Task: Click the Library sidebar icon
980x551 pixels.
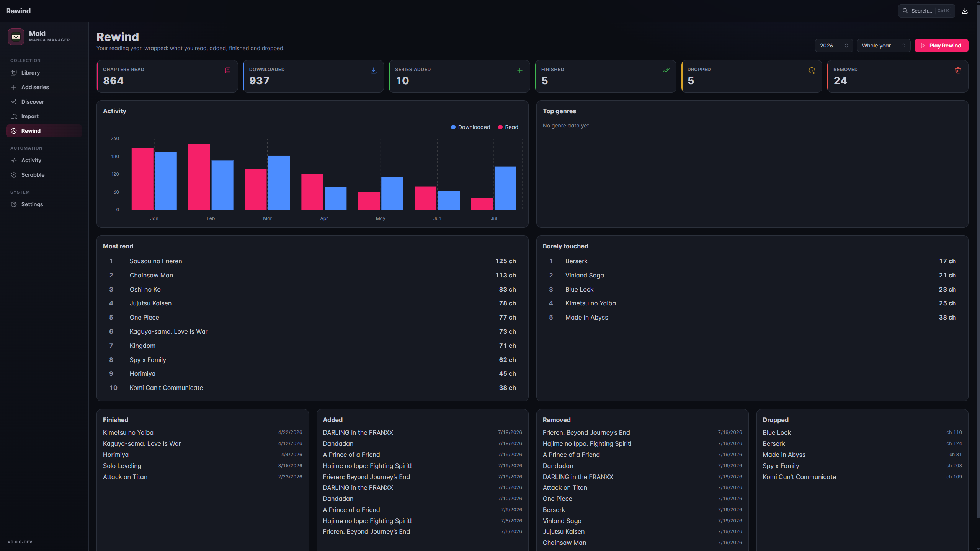Action: [x=14, y=73]
